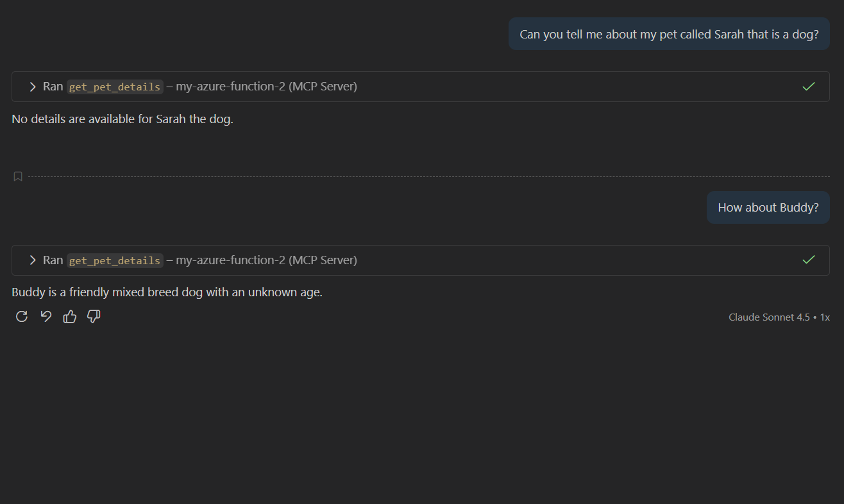Click my-azure-function-2 server name in first tool row
The image size is (844, 504).
point(230,87)
